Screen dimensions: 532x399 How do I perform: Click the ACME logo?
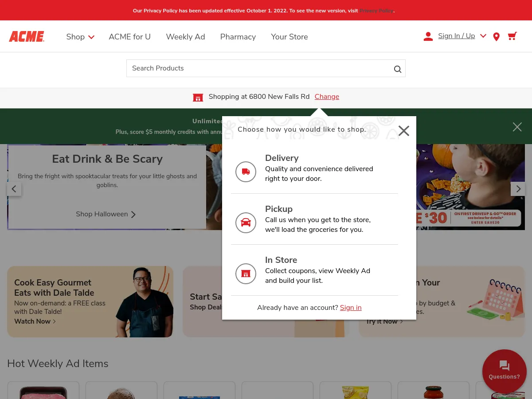click(26, 36)
